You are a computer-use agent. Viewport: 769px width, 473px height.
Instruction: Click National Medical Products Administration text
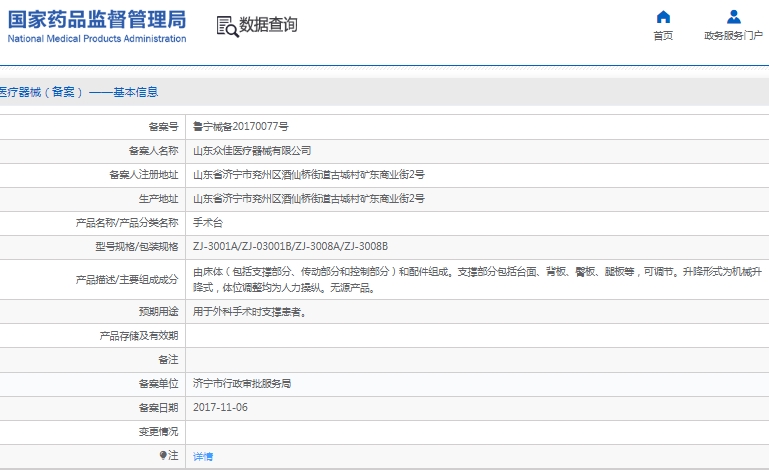point(97,39)
